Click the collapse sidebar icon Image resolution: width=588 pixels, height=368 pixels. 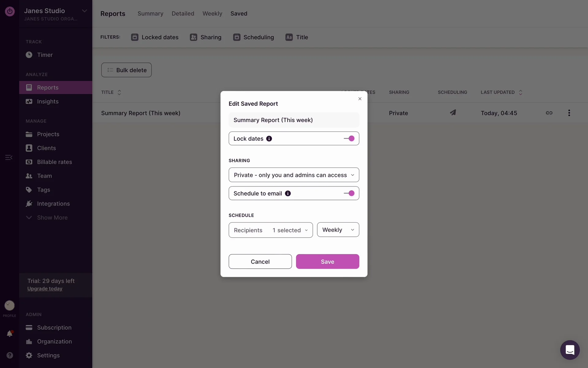pyautogui.click(x=9, y=157)
